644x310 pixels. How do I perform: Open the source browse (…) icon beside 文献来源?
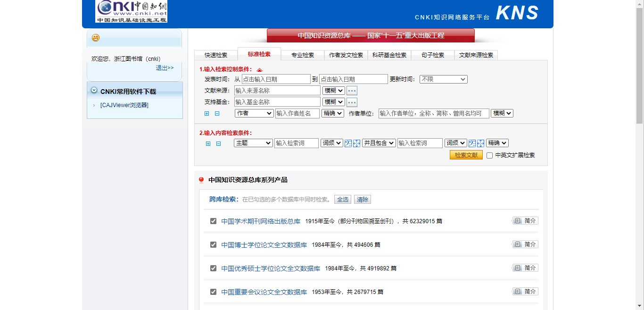click(x=352, y=91)
